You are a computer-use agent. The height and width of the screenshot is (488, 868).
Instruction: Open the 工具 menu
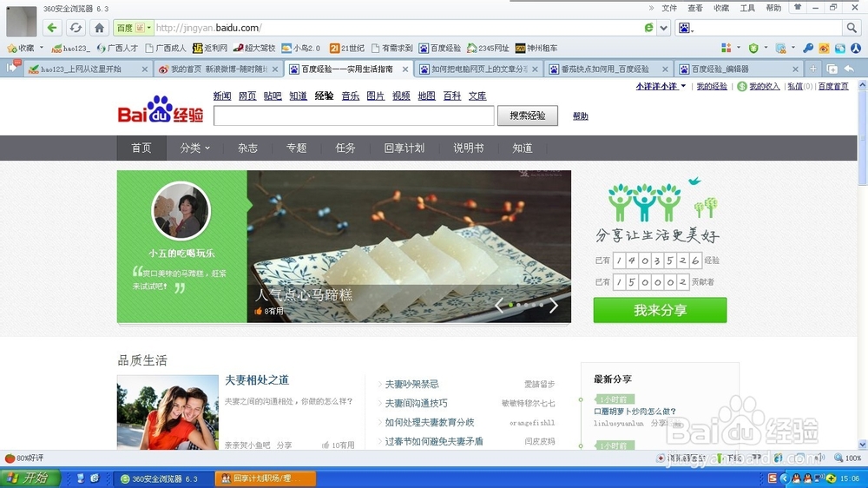(x=747, y=8)
